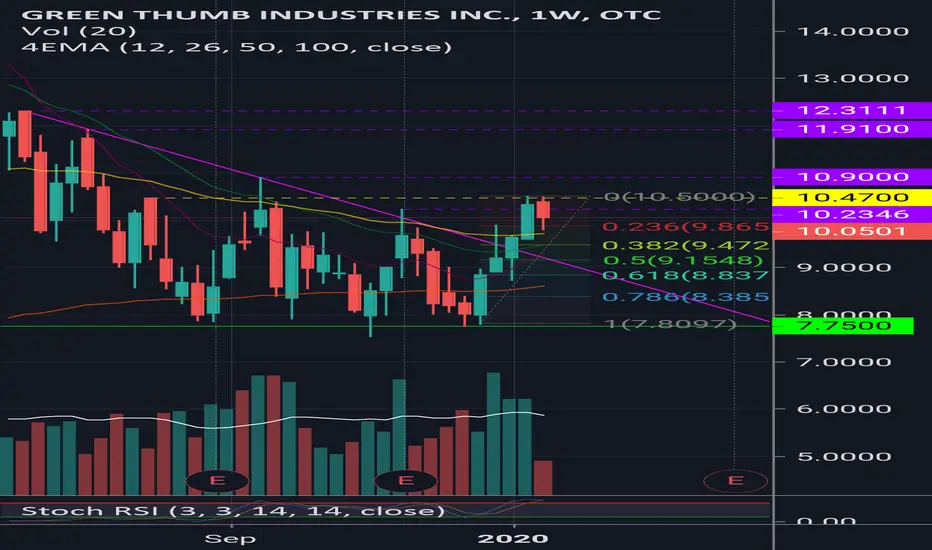Click the 12.3111 purple price label
This screenshot has height=550, width=932.
click(x=852, y=110)
